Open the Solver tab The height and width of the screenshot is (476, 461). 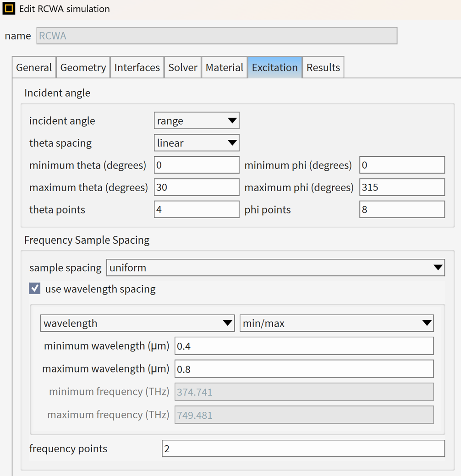[183, 67]
